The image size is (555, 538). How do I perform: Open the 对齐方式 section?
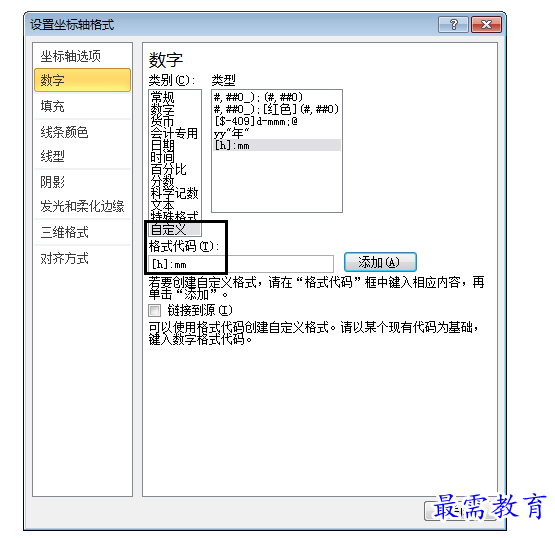tap(82, 258)
